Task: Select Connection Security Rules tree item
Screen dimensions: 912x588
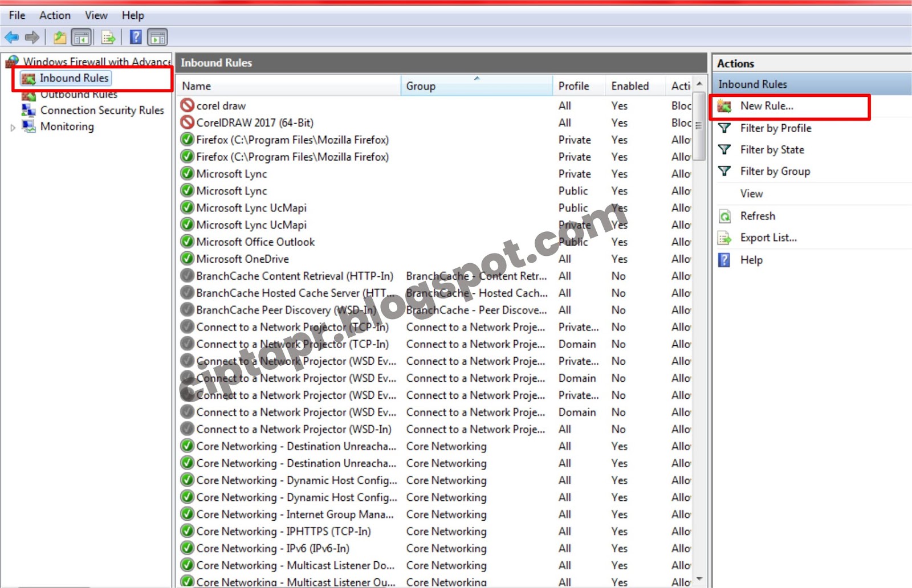Action: pyautogui.click(x=102, y=110)
